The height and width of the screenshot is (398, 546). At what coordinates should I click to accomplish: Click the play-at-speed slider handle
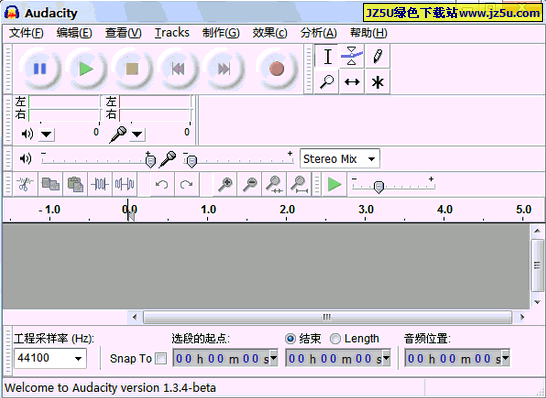click(379, 187)
